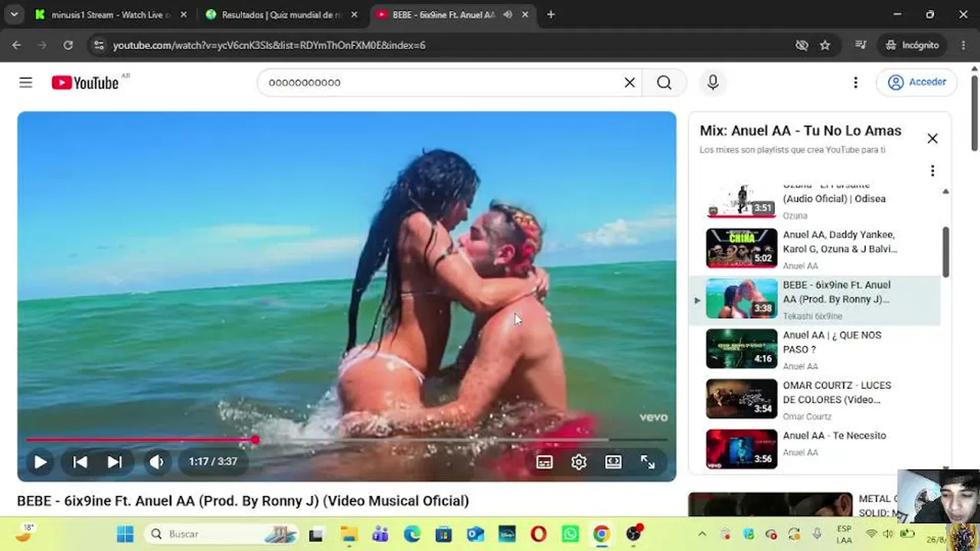Play the China video by Anuel AA

815,249
